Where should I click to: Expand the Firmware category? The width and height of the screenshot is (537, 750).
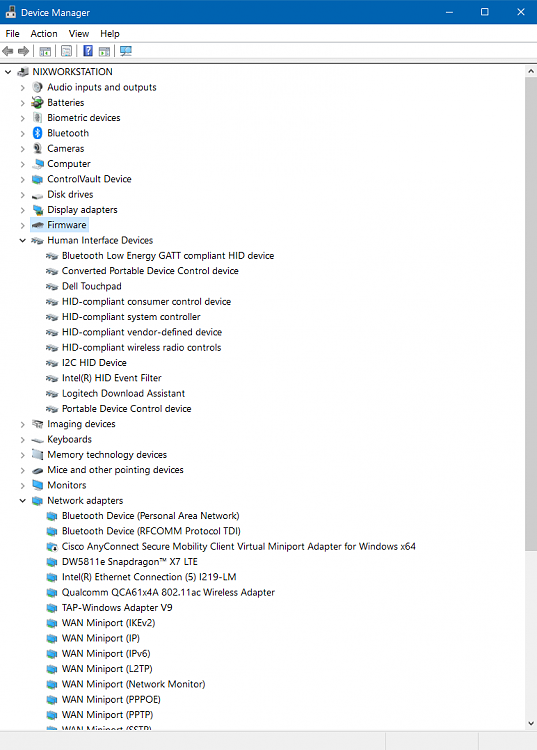click(22, 225)
